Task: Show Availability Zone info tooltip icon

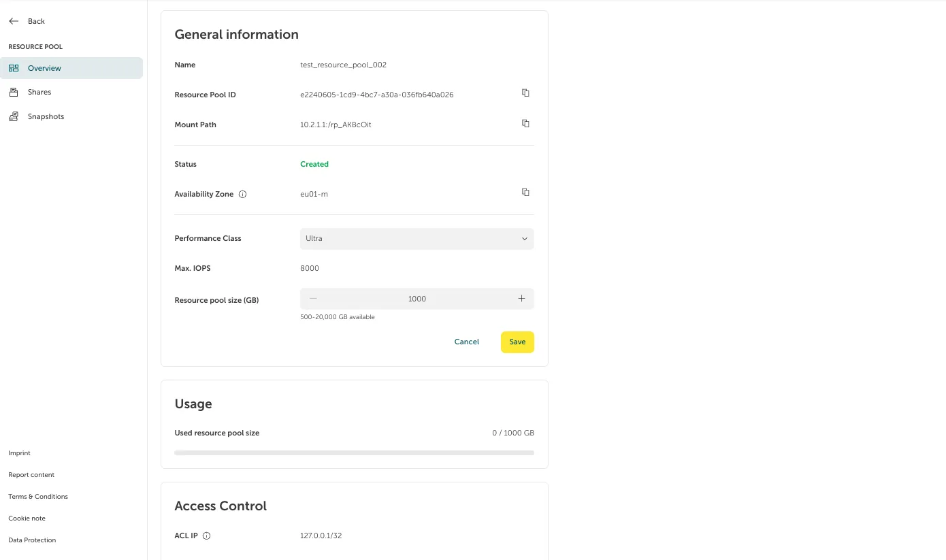Action: (x=243, y=195)
